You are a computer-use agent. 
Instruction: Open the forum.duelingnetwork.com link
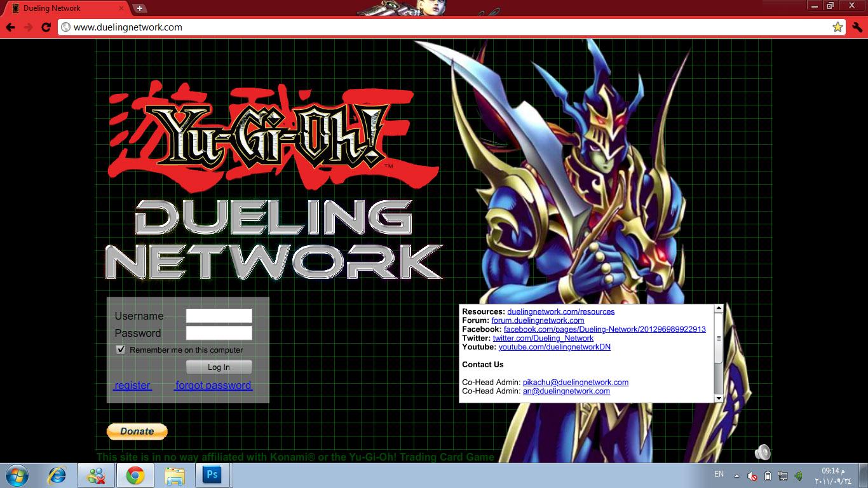point(538,320)
